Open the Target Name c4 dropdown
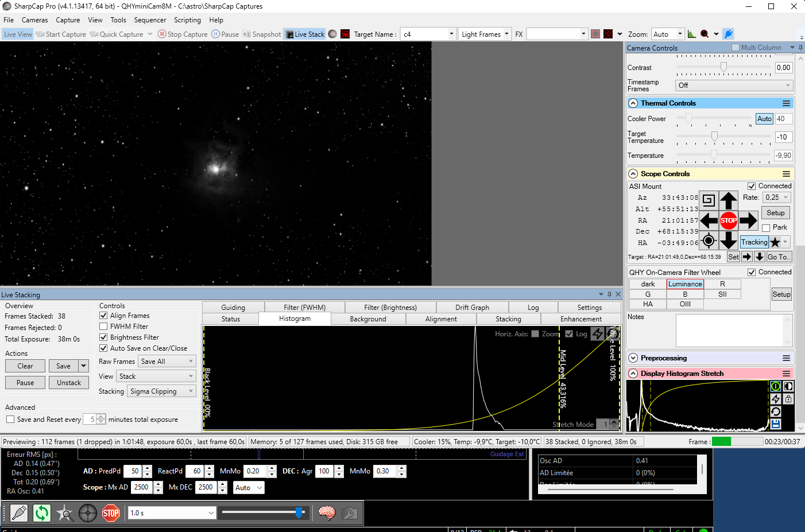805x532 pixels. click(x=451, y=34)
